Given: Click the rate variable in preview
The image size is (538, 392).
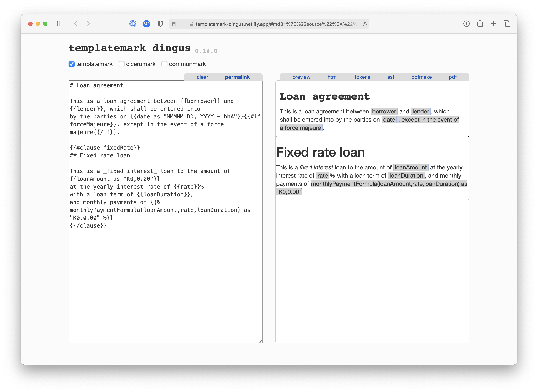Looking at the screenshot, I should [x=322, y=176].
